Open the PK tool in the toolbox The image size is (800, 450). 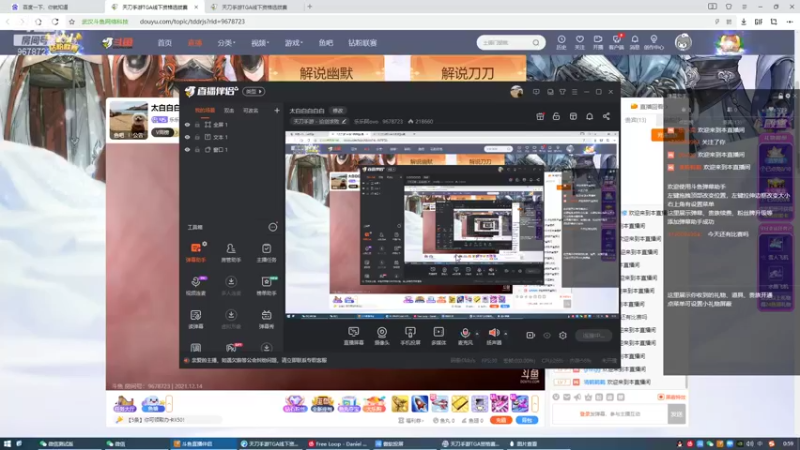click(x=231, y=348)
